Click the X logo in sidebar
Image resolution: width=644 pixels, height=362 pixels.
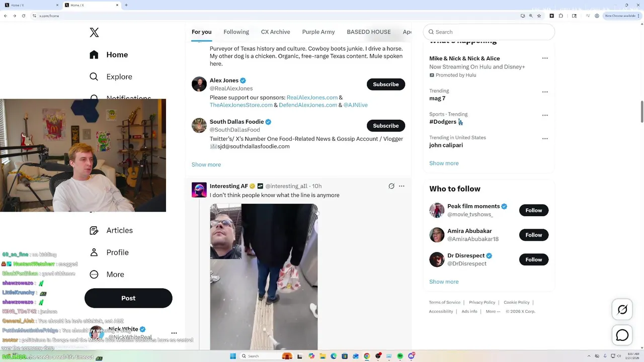tap(94, 33)
